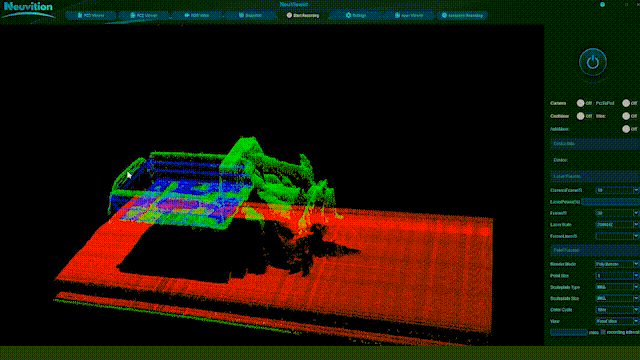Click the RGB Video toolbar button
640x360 pixels.
click(x=197, y=15)
